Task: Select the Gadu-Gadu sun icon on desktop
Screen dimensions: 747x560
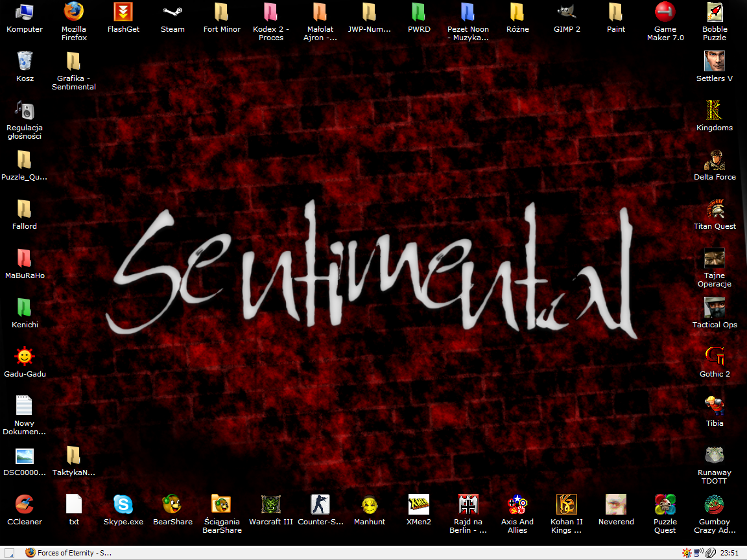Action: 25,357
